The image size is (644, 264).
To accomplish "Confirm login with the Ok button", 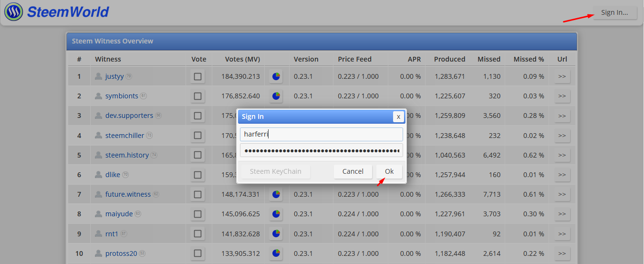I will coord(389,171).
